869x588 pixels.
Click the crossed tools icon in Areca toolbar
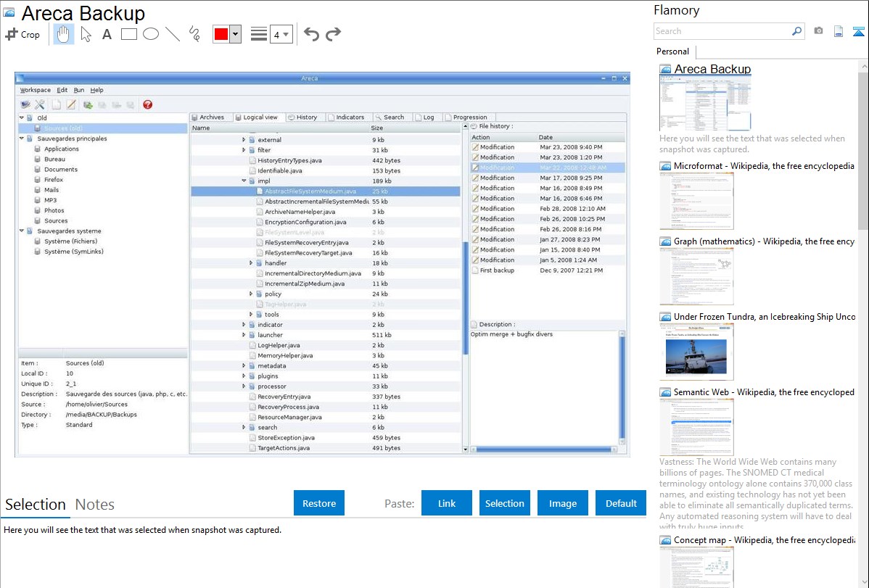[x=40, y=104]
